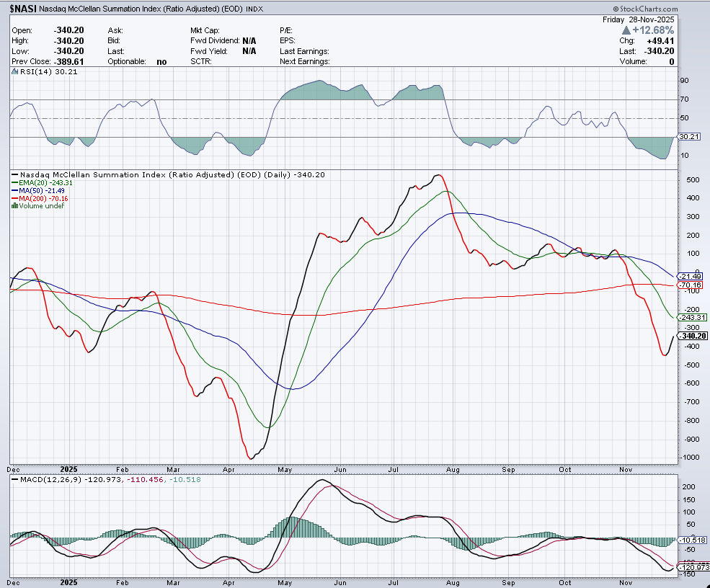710x588 pixels.
Task: Click the Volume undef legend text
Action: click(x=42, y=206)
